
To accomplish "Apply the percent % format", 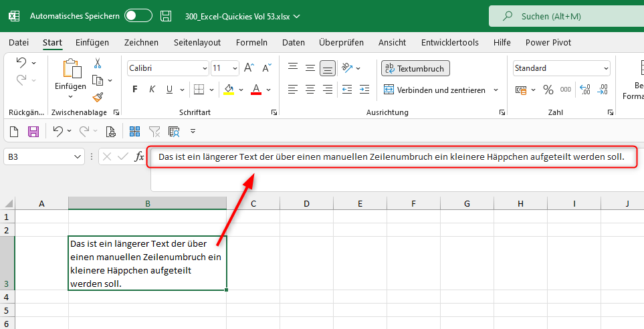I will [548, 90].
